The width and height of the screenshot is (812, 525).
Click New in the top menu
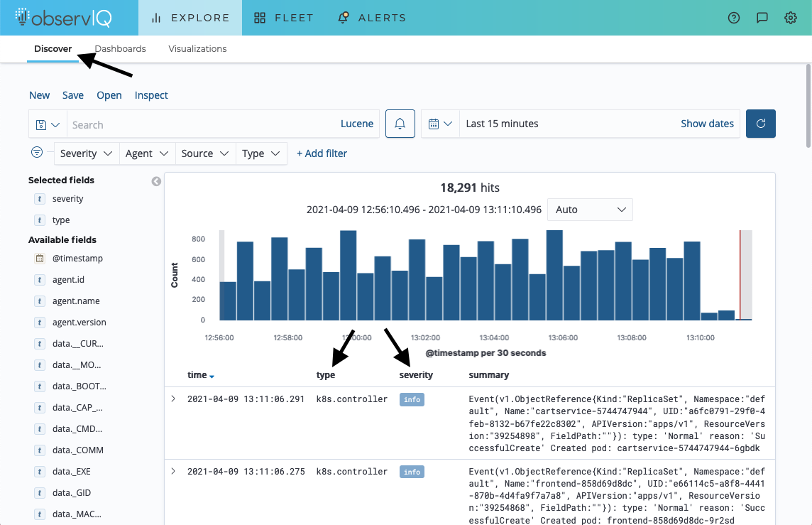click(39, 95)
